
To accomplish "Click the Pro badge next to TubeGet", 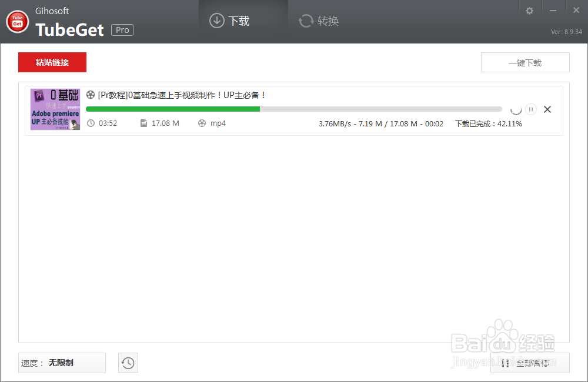I will point(122,30).
